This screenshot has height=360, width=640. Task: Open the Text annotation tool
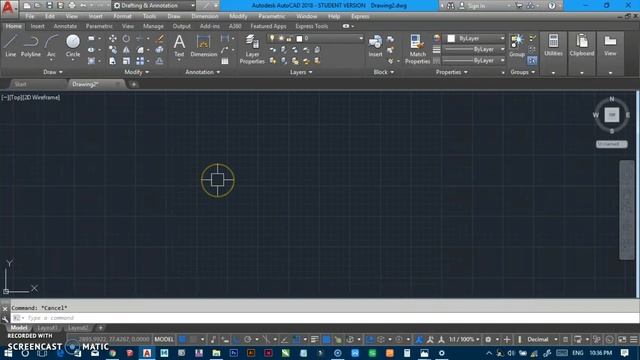(x=179, y=46)
